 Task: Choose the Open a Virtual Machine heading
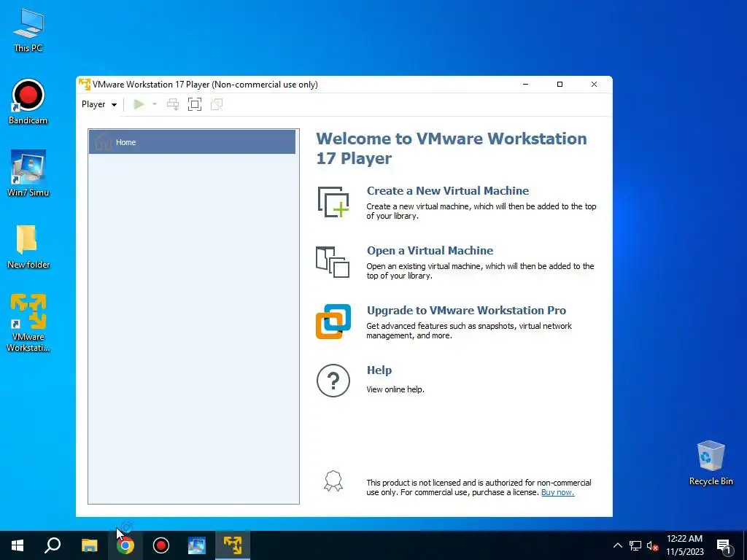[x=430, y=251]
